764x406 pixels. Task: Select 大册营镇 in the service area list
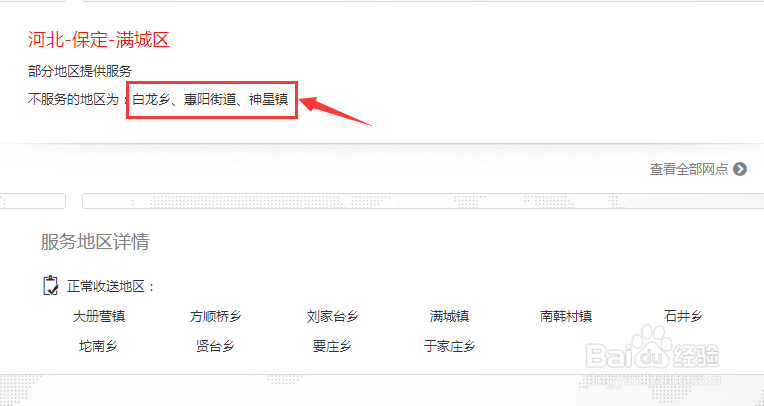tap(99, 316)
